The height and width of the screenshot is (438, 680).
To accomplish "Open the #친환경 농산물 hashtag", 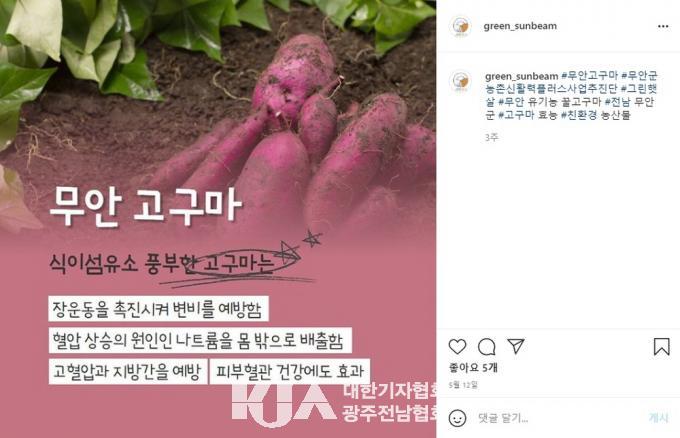I will pyautogui.click(x=595, y=115).
